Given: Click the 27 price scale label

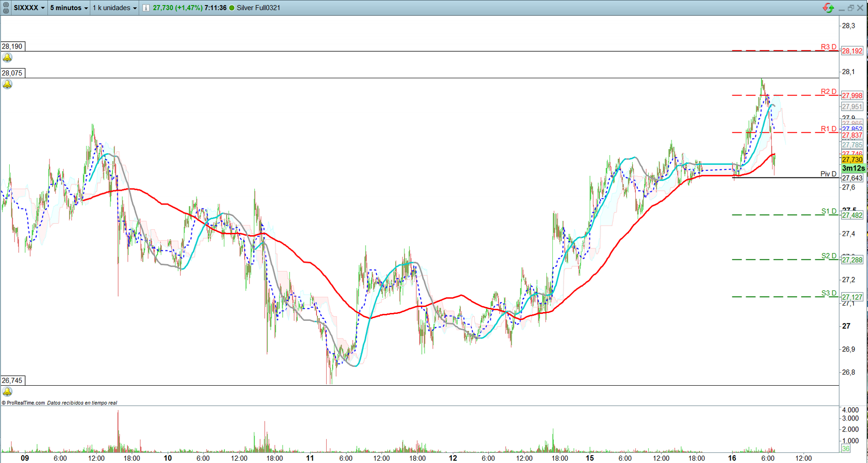Looking at the screenshot, I should pos(846,326).
